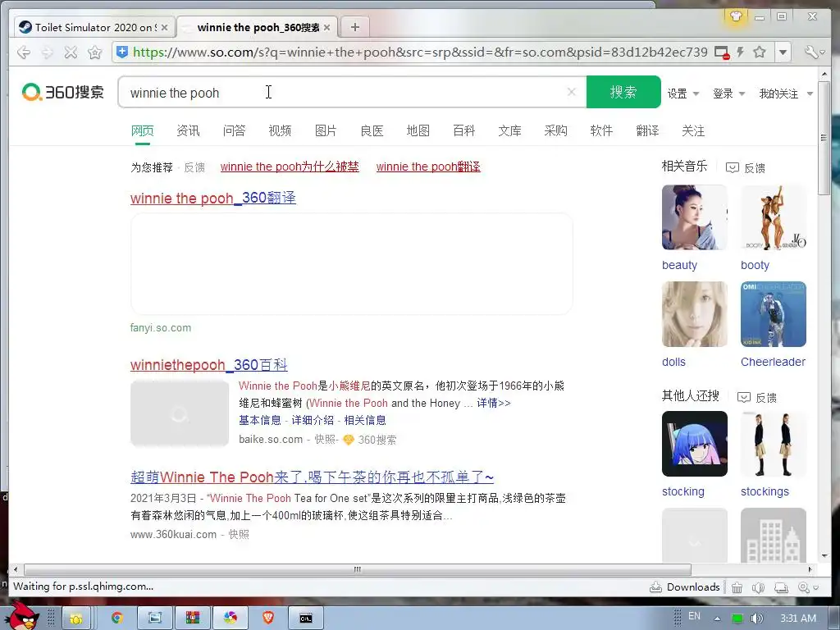Screen dimensions: 840x630
Task: Select the 网页 search category tab
Action: (x=143, y=130)
